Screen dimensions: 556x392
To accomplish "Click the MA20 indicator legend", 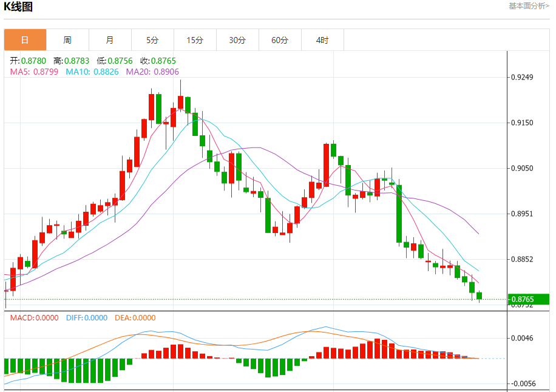I will pos(152,72).
